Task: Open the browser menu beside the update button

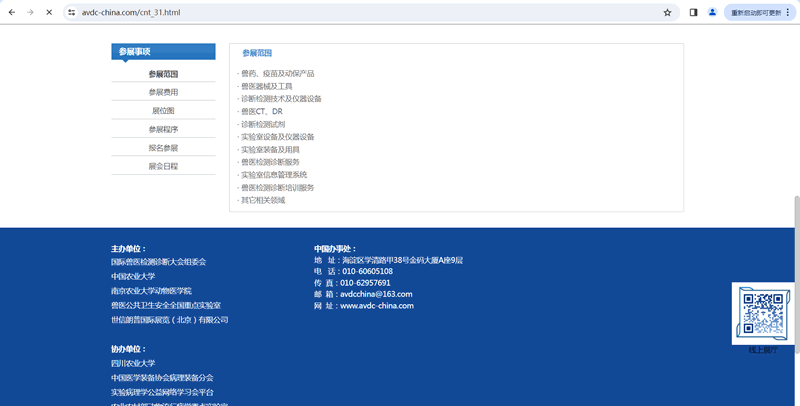Action: 790,12
